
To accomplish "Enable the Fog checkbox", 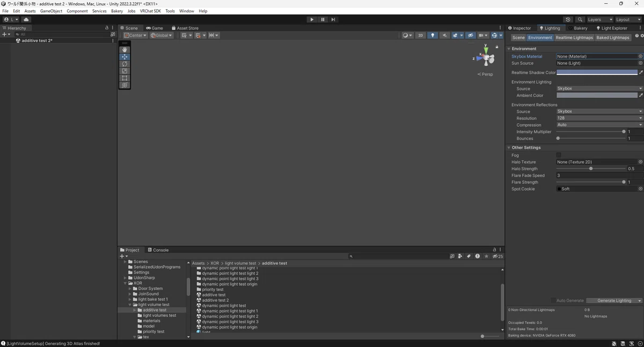I will (x=559, y=155).
